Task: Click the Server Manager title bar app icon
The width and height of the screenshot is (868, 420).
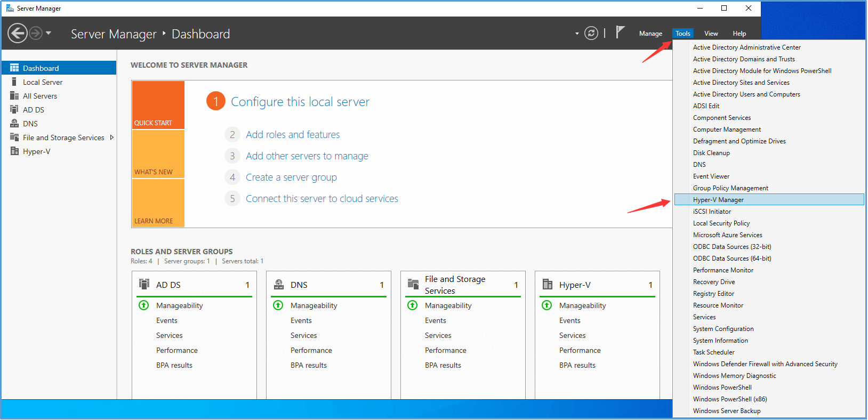Action: click(x=10, y=8)
